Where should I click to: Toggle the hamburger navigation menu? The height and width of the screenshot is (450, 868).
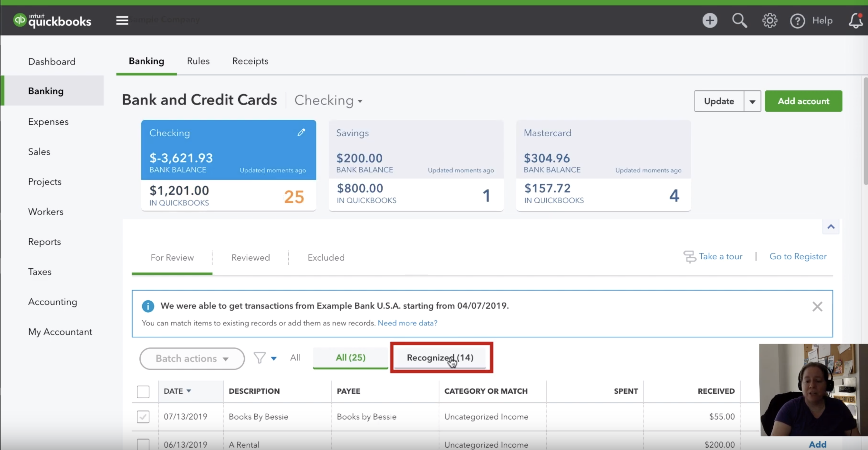pos(122,20)
